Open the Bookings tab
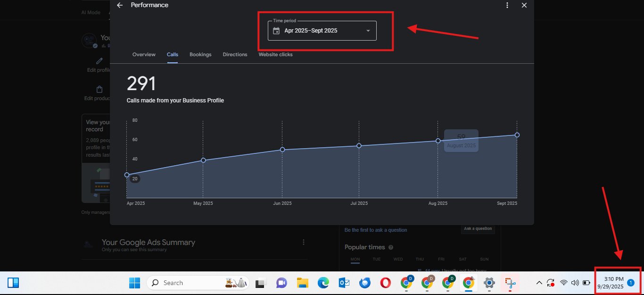644x295 pixels. click(x=200, y=54)
